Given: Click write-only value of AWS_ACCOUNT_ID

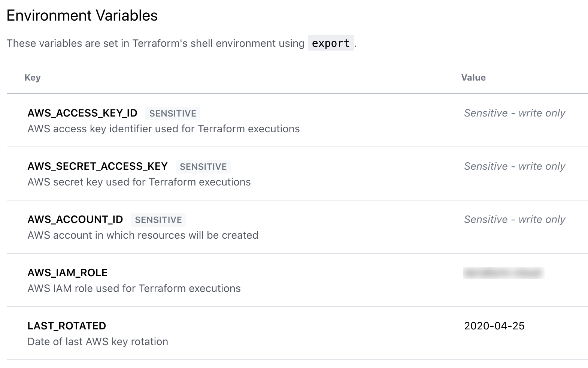Looking at the screenshot, I should click(x=514, y=220).
